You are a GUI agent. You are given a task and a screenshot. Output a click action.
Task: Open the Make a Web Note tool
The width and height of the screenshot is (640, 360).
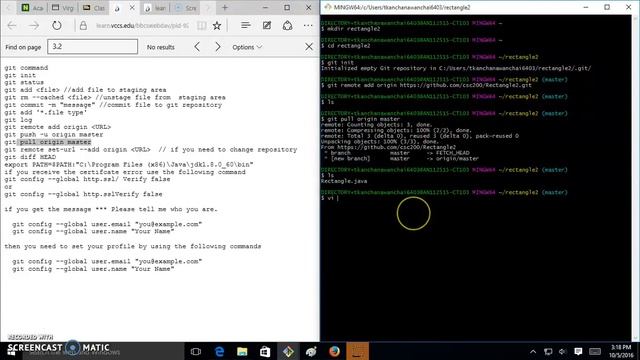[x=267, y=26]
